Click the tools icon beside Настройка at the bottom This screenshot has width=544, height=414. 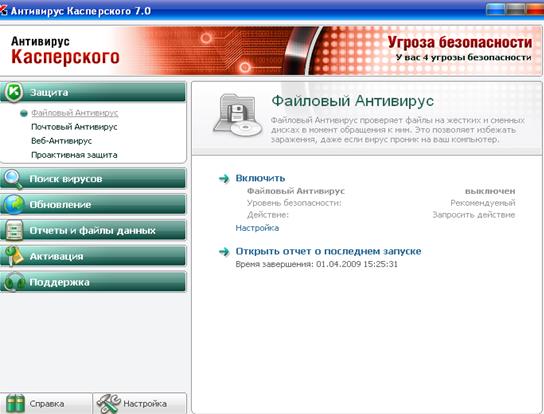tap(108, 404)
